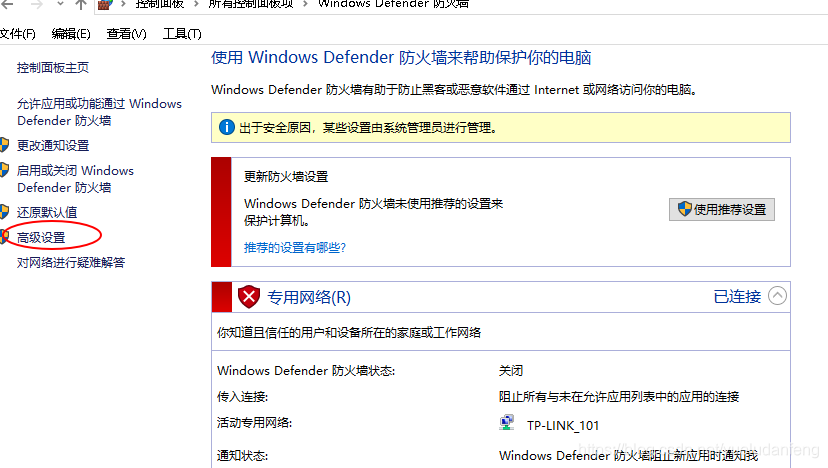Image resolution: width=828 pixels, height=468 pixels.
Task: Click the 通知状态: label
Action: click(x=242, y=455)
